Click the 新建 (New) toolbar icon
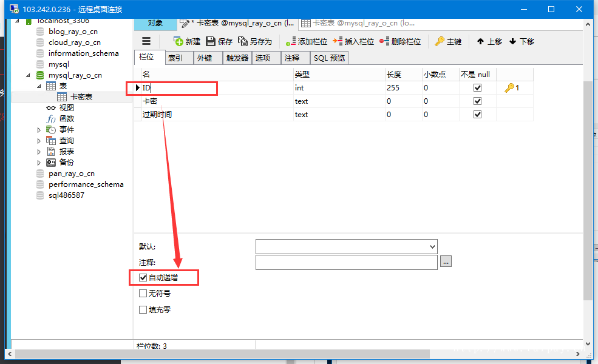598x364 pixels. [x=178, y=41]
